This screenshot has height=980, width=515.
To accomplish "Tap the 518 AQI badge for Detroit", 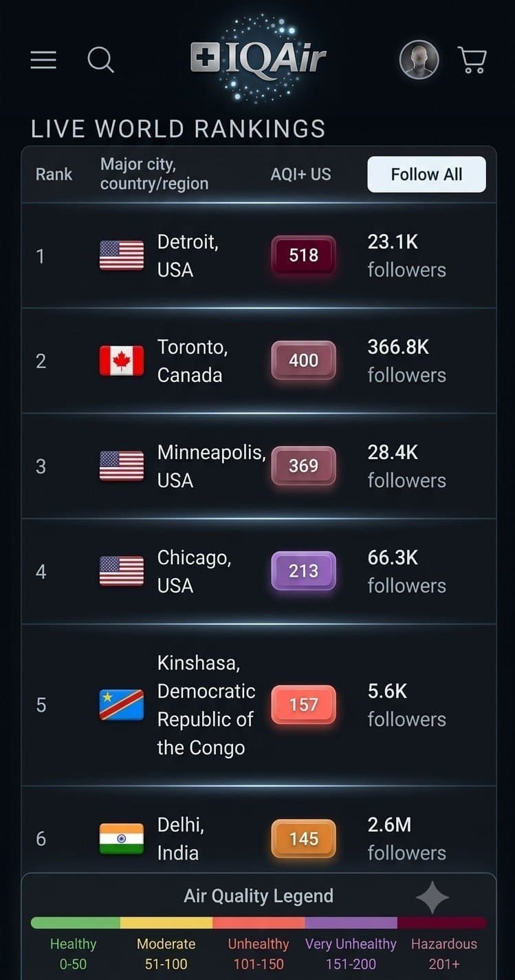I will pyautogui.click(x=303, y=255).
